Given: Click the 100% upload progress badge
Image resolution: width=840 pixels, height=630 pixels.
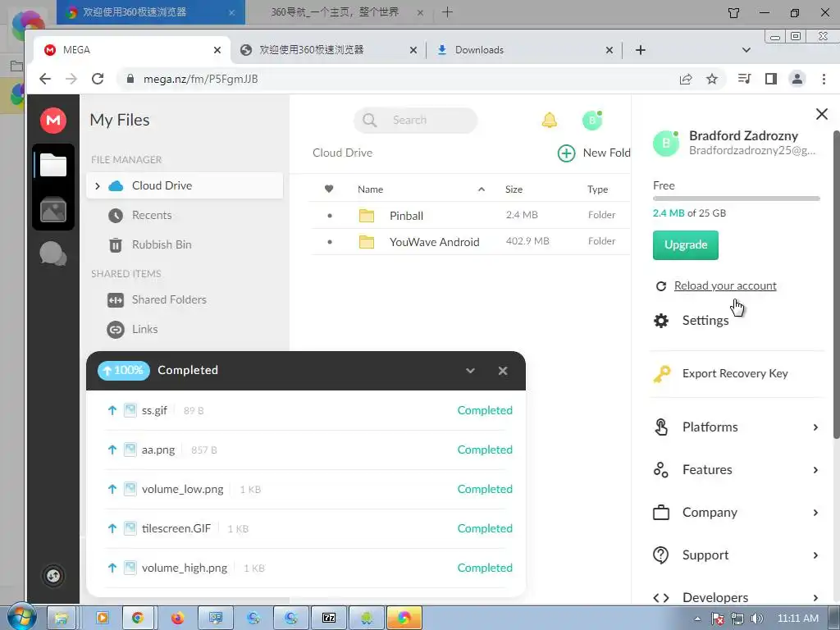Looking at the screenshot, I should coord(123,370).
